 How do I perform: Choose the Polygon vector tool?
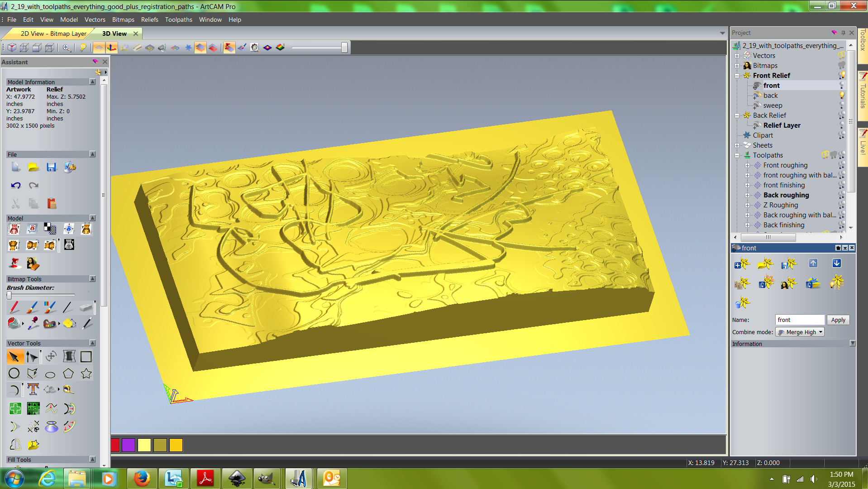pos(68,374)
